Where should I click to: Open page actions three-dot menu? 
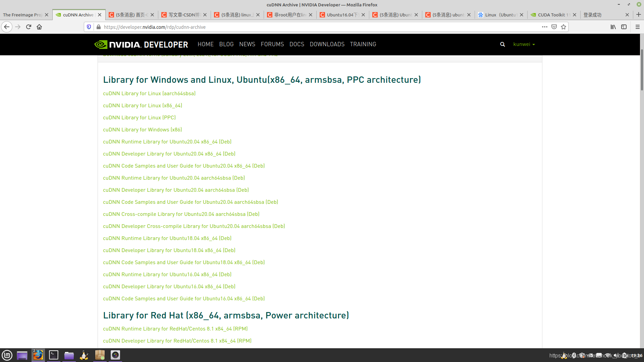(x=545, y=27)
